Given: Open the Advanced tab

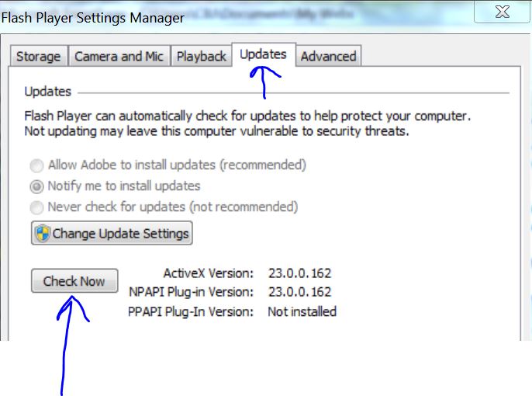Looking at the screenshot, I should tap(329, 57).
